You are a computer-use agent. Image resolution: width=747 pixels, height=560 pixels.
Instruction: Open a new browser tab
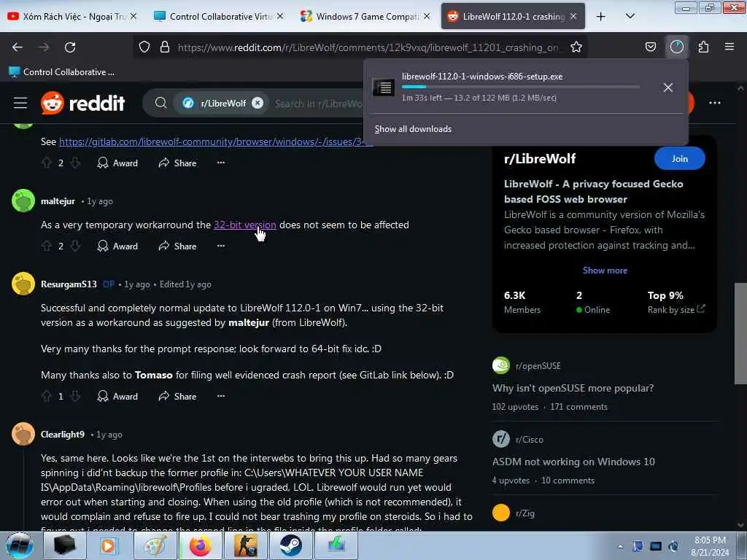(x=601, y=16)
